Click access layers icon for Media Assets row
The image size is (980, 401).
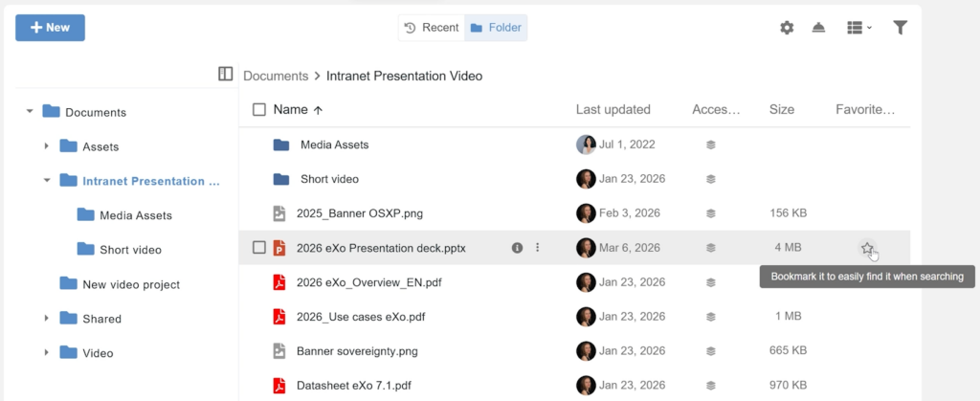711,145
